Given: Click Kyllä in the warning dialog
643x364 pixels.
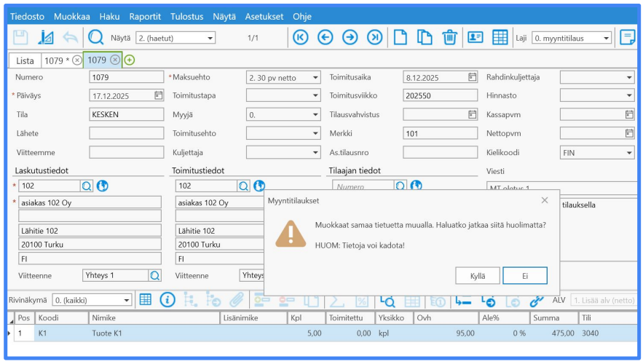Looking at the screenshot, I should coord(477,276).
